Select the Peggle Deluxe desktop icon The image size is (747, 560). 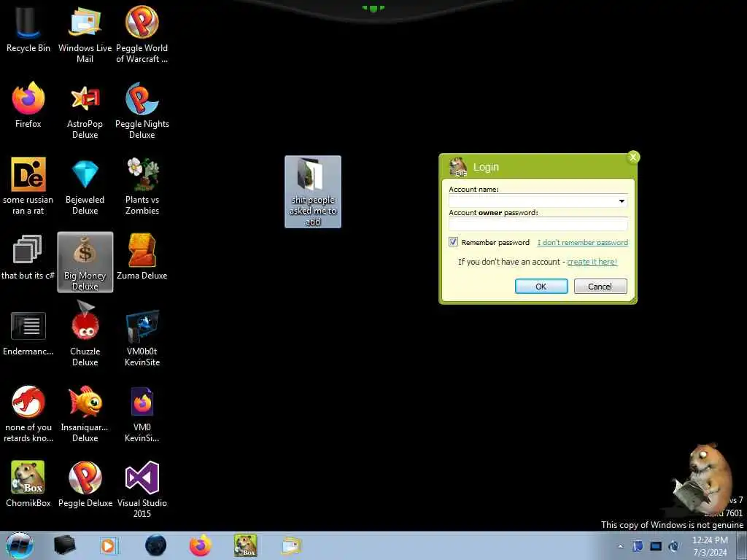click(85, 484)
